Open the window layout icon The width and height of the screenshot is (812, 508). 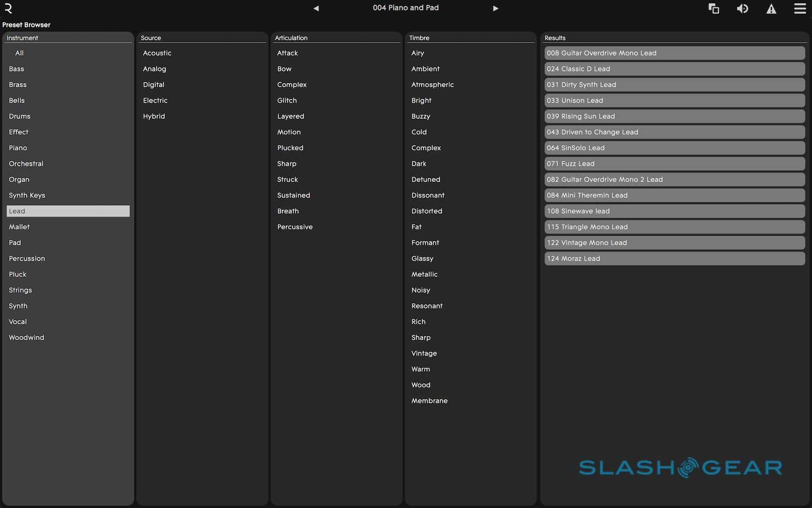tap(713, 8)
